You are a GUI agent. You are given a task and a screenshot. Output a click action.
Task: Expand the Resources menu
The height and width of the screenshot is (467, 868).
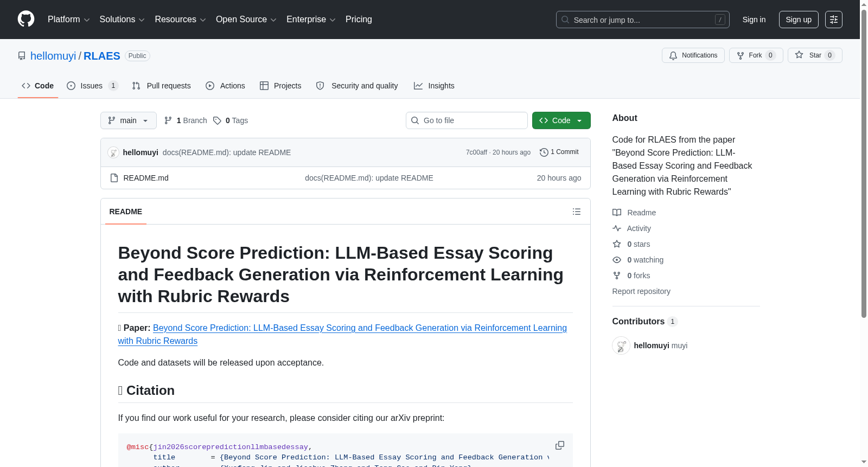coord(180,20)
